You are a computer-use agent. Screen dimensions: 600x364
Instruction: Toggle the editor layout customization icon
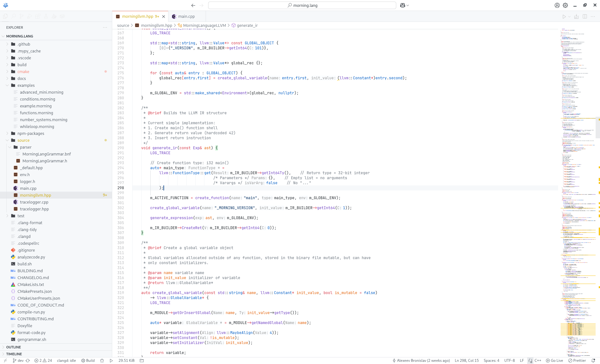[x=576, y=17]
